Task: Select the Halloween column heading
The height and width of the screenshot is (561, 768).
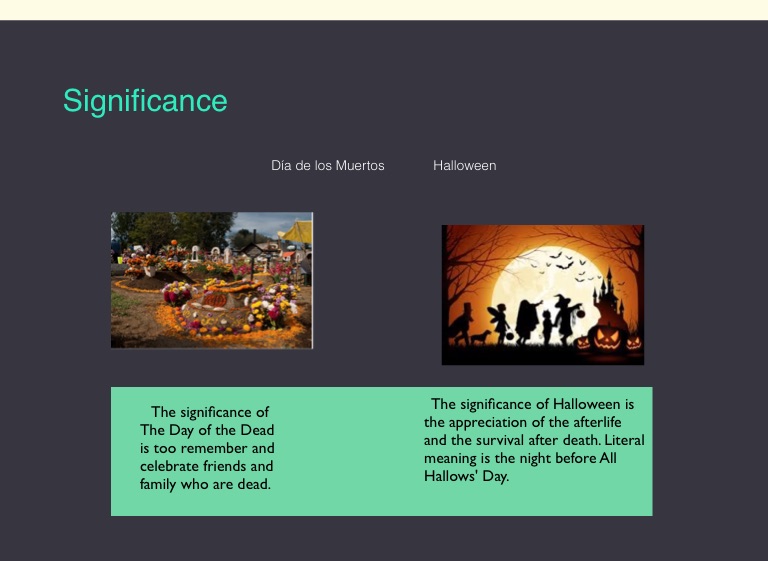Action: (x=464, y=165)
